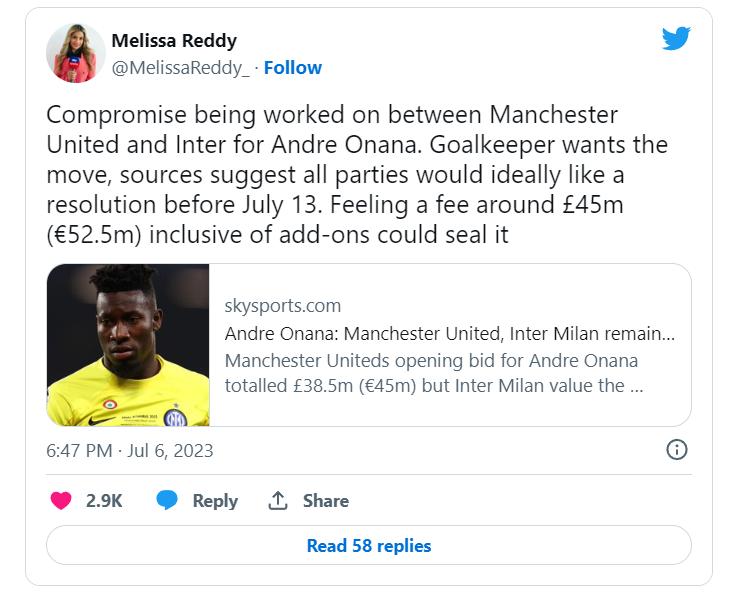Click the blue reply speech bubble icon
Image resolution: width=729 pixels, height=601 pixels.
coord(167,500)
